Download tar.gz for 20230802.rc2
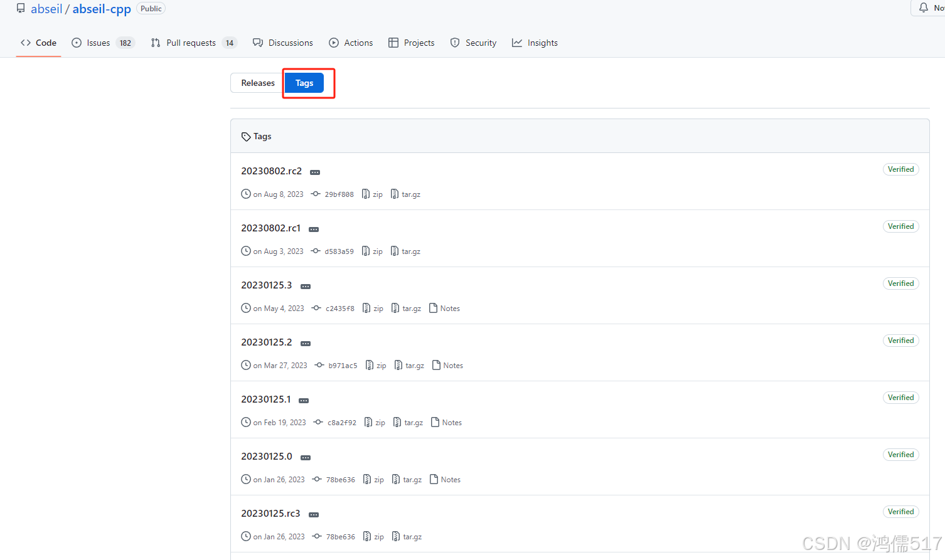 [405, 194]
